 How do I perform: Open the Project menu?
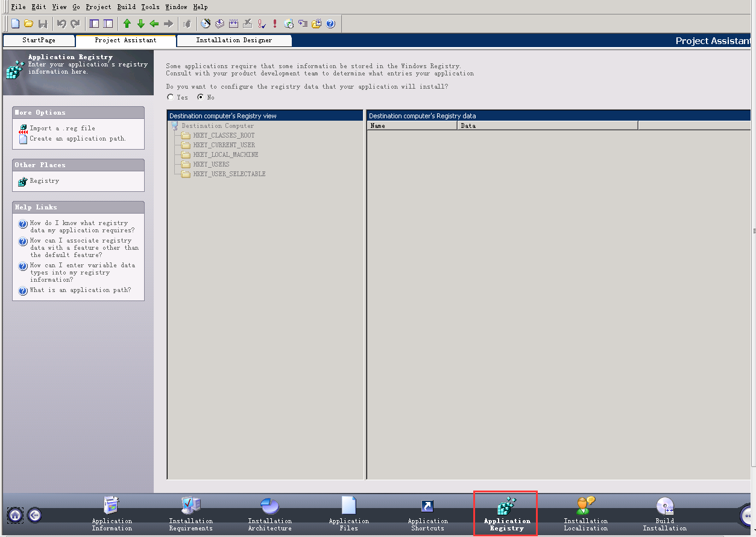(98, 7)
